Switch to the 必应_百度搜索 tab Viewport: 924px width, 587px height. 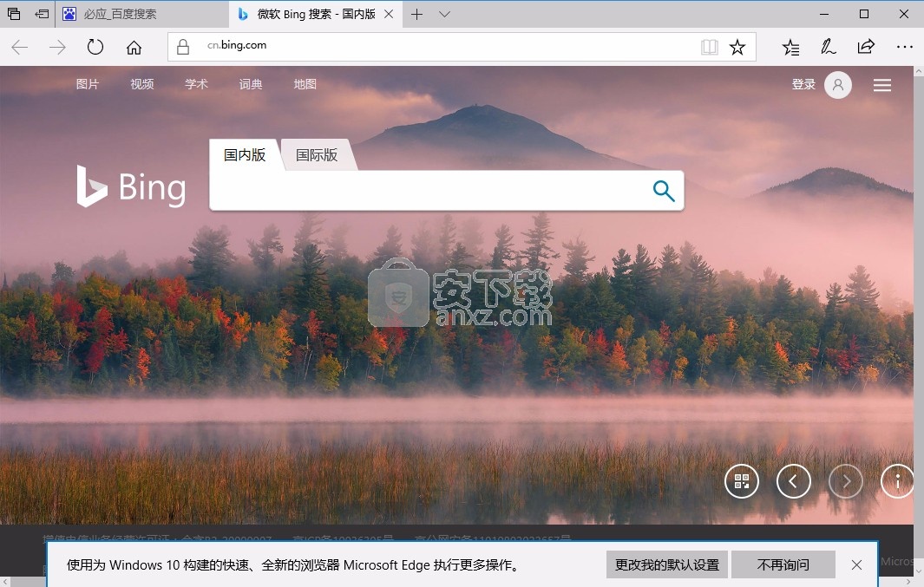point(141,14)
